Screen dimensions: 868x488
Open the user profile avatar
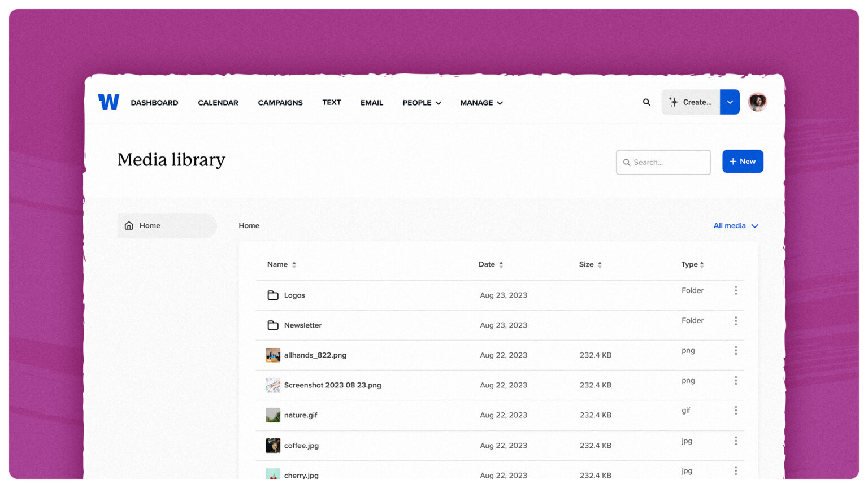click(757, 102)
